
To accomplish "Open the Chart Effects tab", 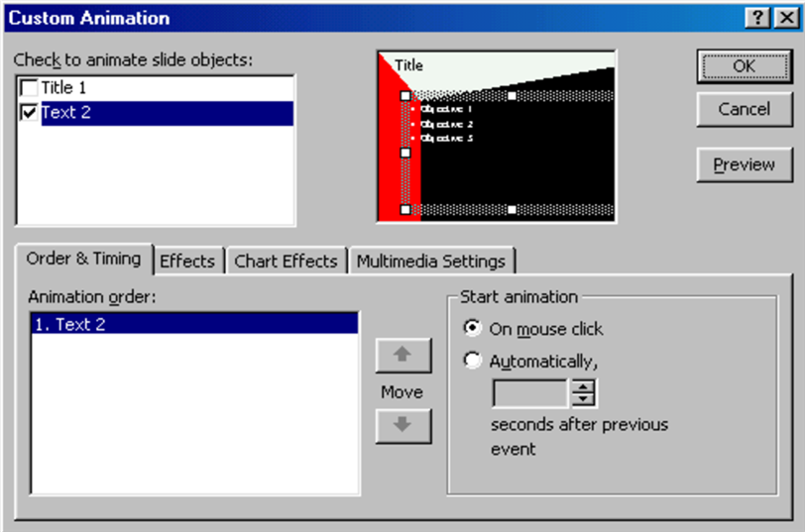I will [286, 261].
